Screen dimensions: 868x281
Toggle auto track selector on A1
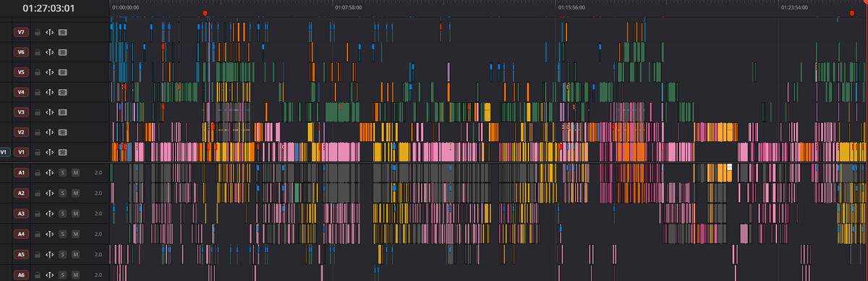(x=49, y=173)
